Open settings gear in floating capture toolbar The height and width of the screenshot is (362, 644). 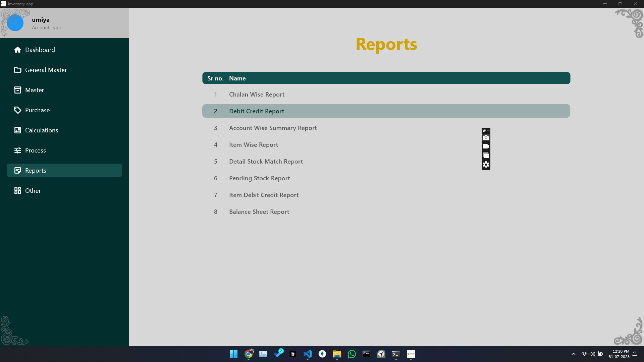(x=486, y=165)
